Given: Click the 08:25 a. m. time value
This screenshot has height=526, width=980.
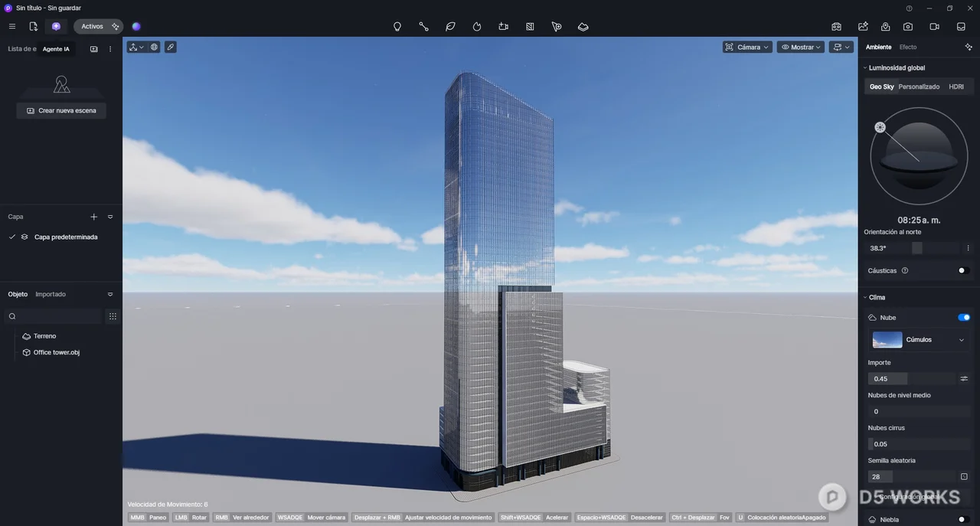Looking at the screenshot, I should (x=919, y=220).
